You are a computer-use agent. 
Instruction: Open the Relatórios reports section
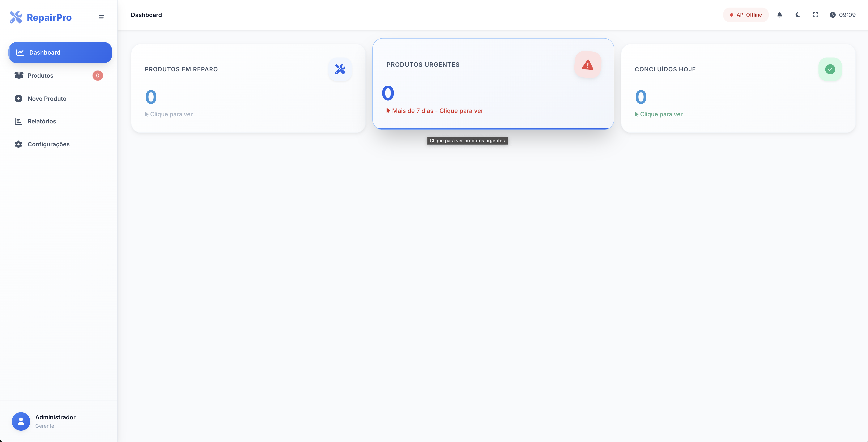[x=42, y=121]
